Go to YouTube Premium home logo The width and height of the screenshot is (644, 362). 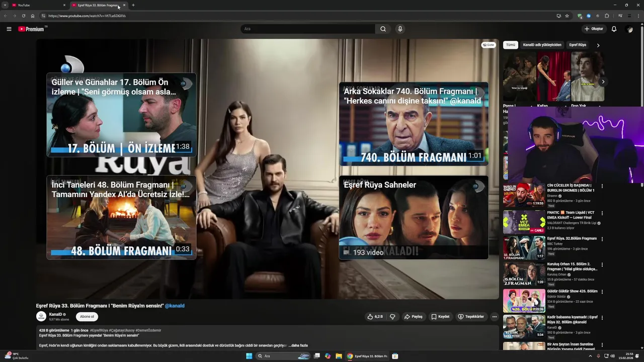(x=32, y=29)
